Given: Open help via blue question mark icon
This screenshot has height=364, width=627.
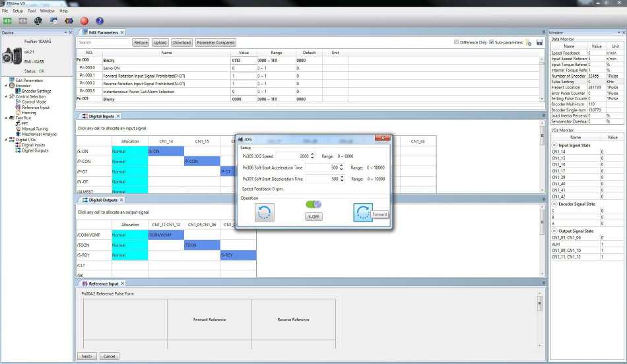Looking at the screenshot, I should 100,21.
